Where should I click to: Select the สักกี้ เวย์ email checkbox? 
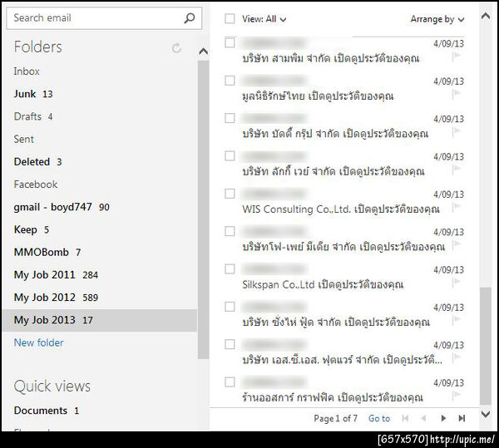click(x=230, y=155)
